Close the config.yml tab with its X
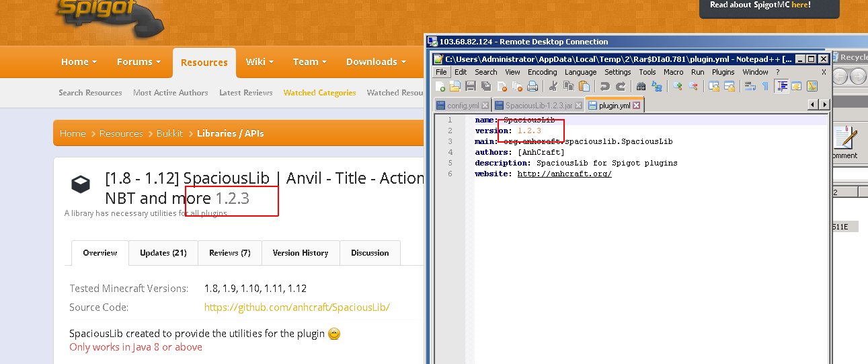Screen dimensions: 868x364 (x=485, y=106)
